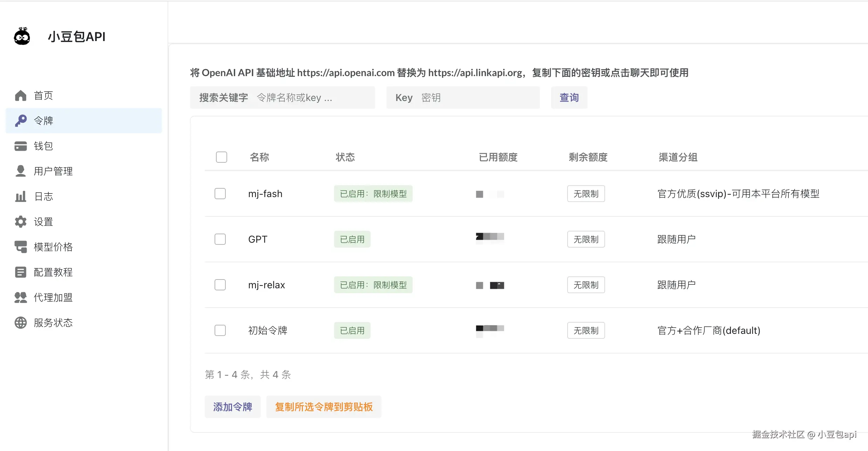Tick the 初始令牌 row checkbox
This screenshot has height=451, width=868.
[220, 330]
